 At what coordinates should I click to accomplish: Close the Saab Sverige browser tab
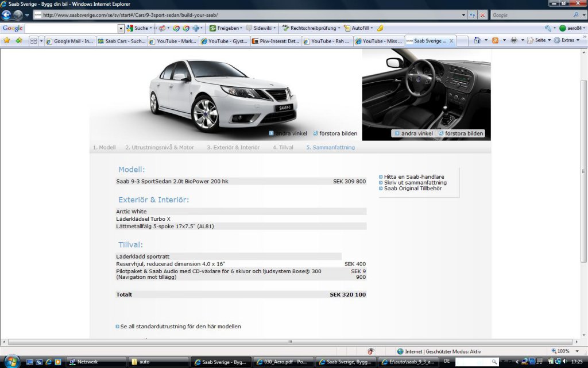pyautogui.click(x=451, y=41)
